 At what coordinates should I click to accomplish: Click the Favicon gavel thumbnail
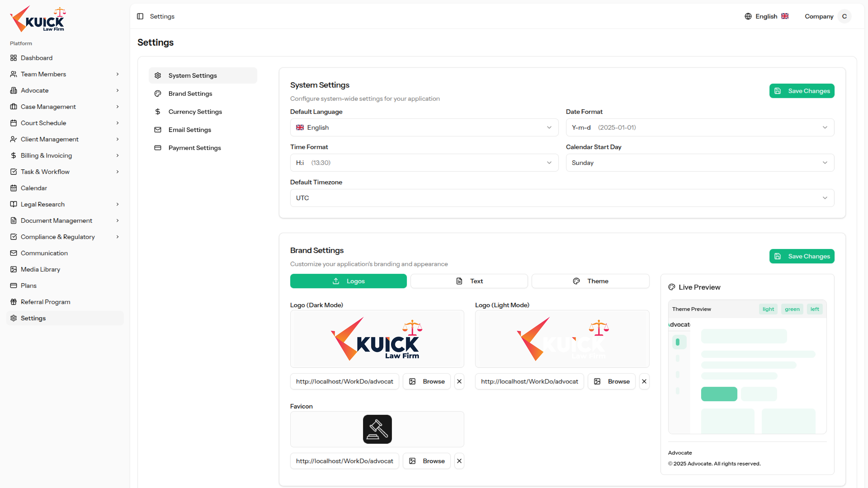pyautogui.click(x=377, y=429)
